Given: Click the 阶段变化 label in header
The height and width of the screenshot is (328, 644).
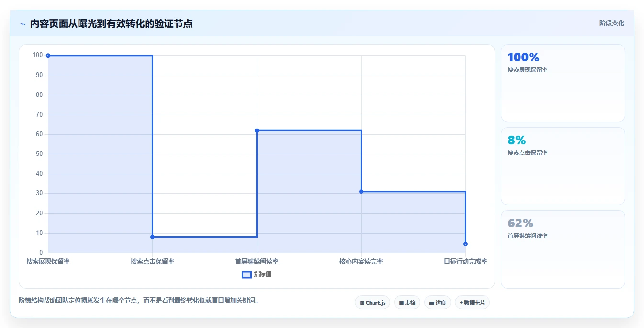Looking at the screenshot, I should point(611,23).
